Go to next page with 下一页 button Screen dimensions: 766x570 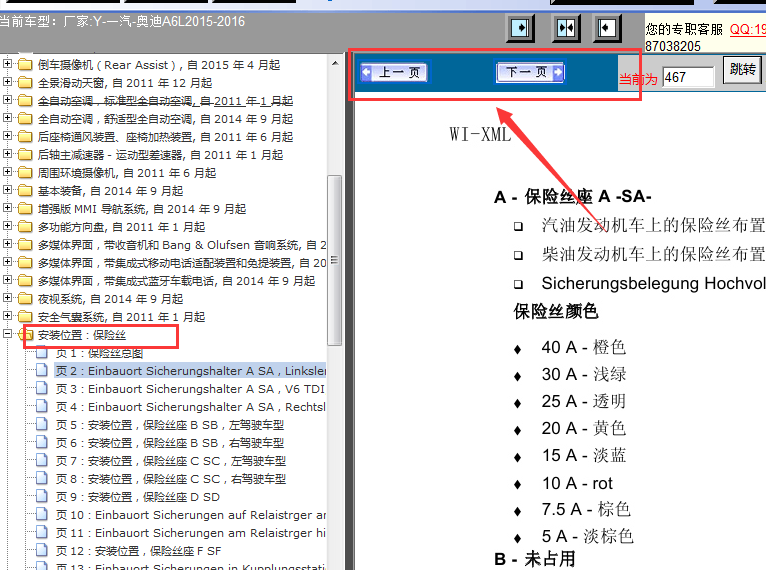pyautogui.click(x=531, y=73)
